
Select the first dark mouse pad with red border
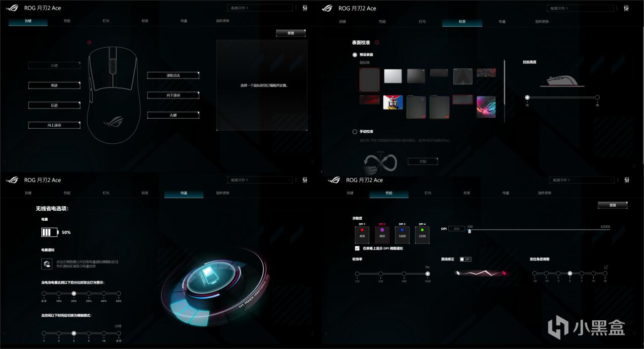[369, 79]
